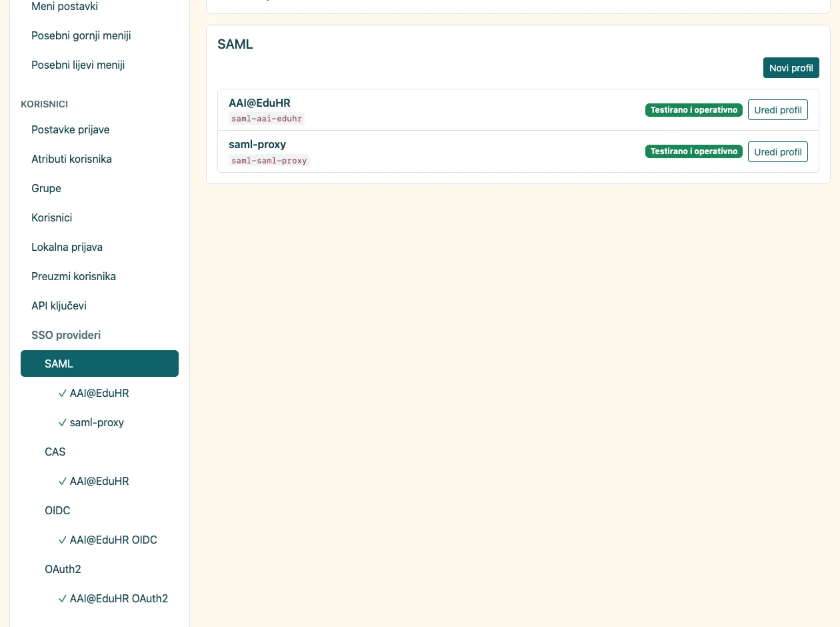Click the SAML card heading
The height and width of the screenshot is (627, 840).
(235, 45)
